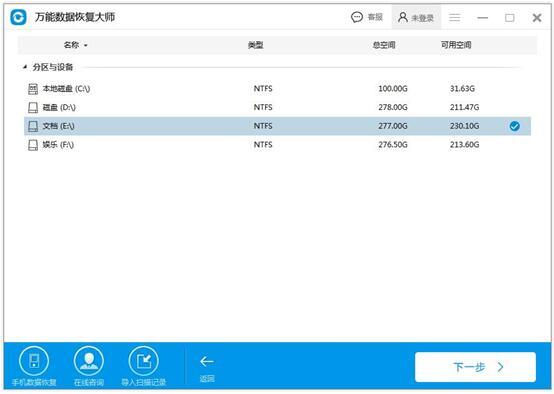Select the 磁盘 (D:\) partition
554x394 pixels.
pos(277,107)
